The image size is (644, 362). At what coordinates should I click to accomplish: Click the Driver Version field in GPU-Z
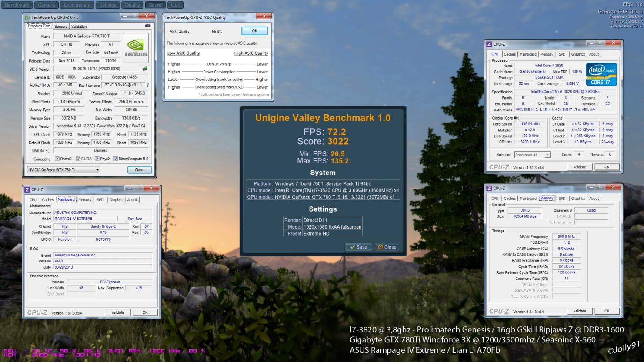pos(101,126)
